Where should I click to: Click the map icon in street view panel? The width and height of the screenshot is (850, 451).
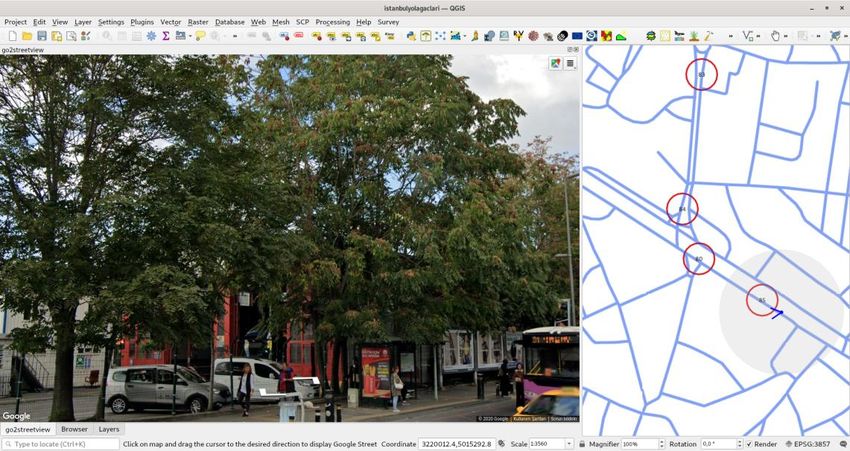pos(555,63)
